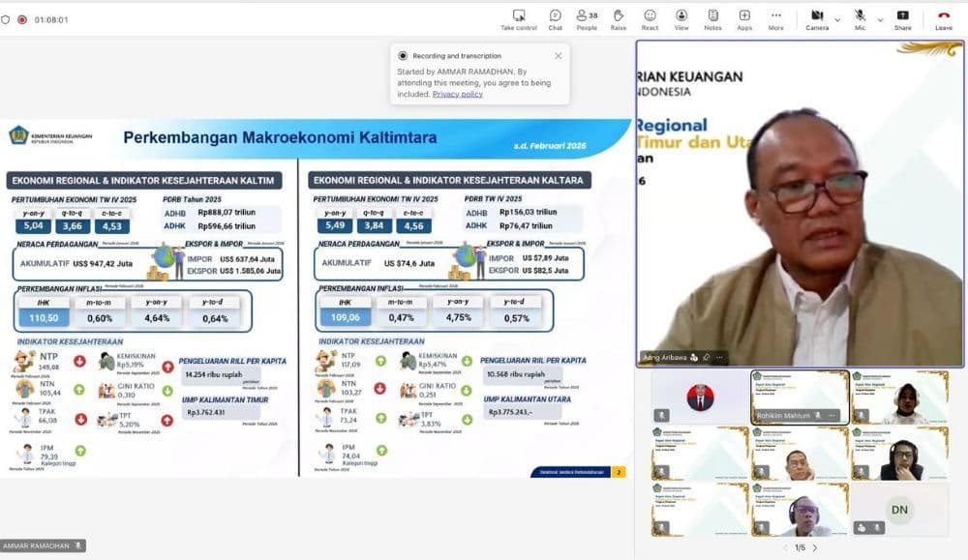Open the Notes panel
This screenshot has width=968, height=560.
[x=712, y=19]
